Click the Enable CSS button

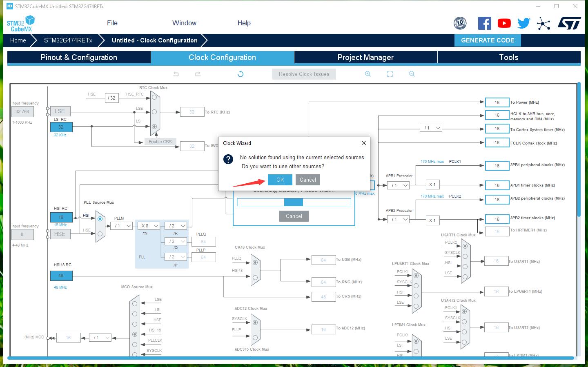point(160,142)
